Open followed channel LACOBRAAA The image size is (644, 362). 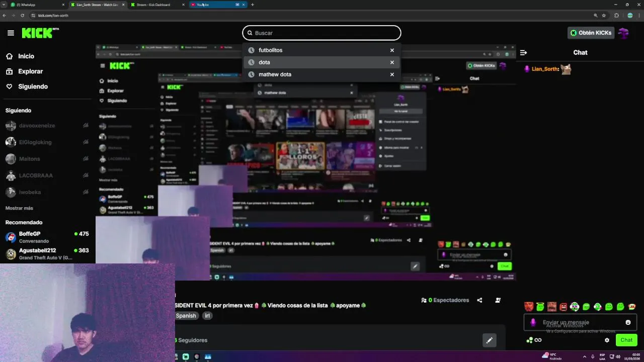tap(47, 175)
